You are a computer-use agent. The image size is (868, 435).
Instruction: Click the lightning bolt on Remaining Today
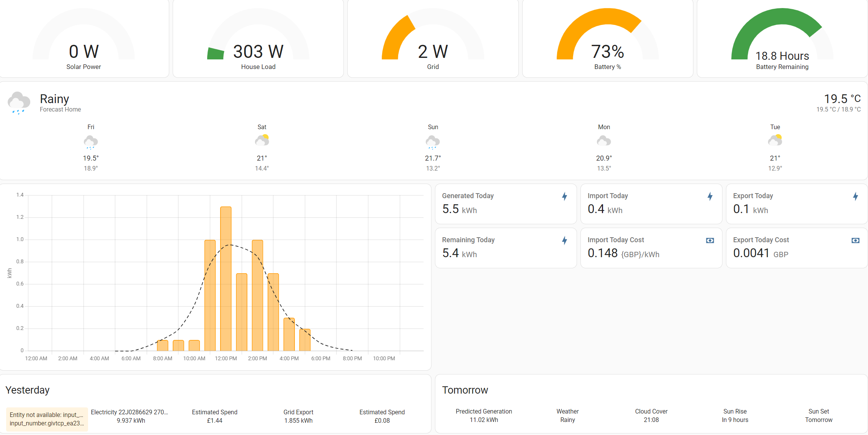[x=564, y=241]
